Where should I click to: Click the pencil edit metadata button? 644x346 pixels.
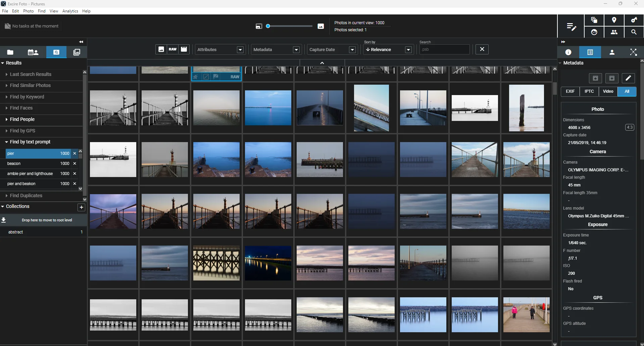(628, 78)
